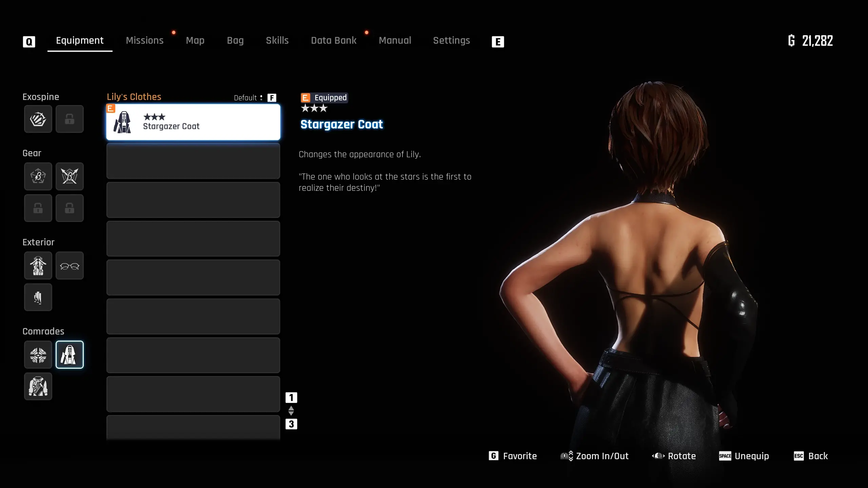
Task: Switch to the Missions tab
Action: tap(145, 41)
